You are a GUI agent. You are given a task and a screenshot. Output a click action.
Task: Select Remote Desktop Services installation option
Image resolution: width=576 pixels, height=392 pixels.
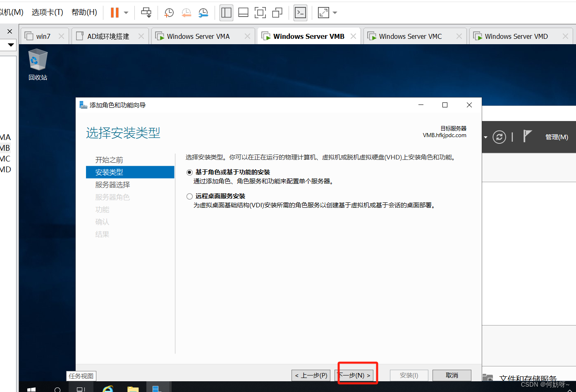[x=190, y=196]
